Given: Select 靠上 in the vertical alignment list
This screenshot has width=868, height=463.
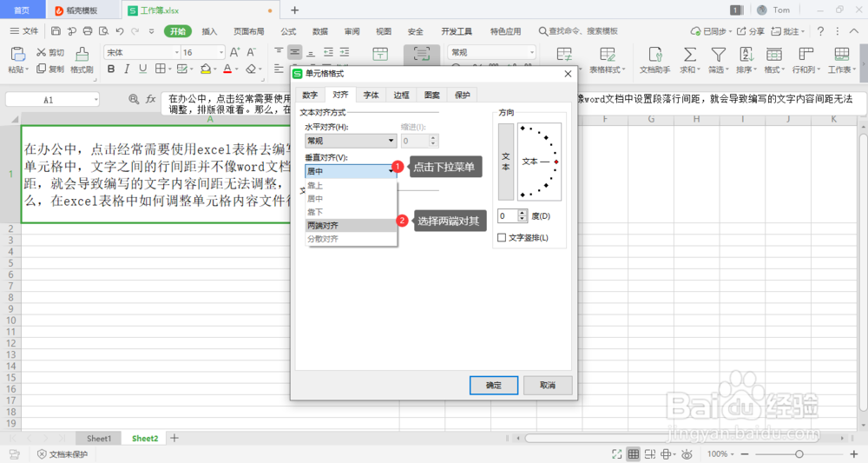Looking at the screenshot, I should coord(351,186).
